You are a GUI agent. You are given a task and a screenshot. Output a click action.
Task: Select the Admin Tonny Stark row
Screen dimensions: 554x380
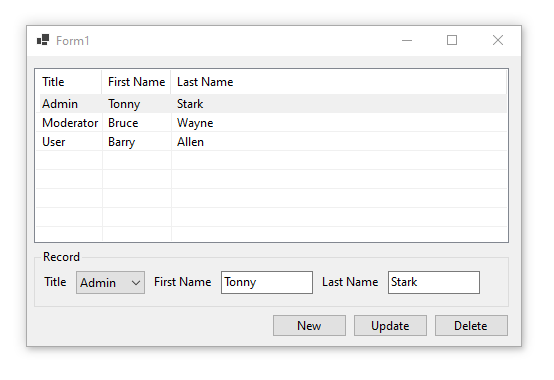click(x=271, y=104)
